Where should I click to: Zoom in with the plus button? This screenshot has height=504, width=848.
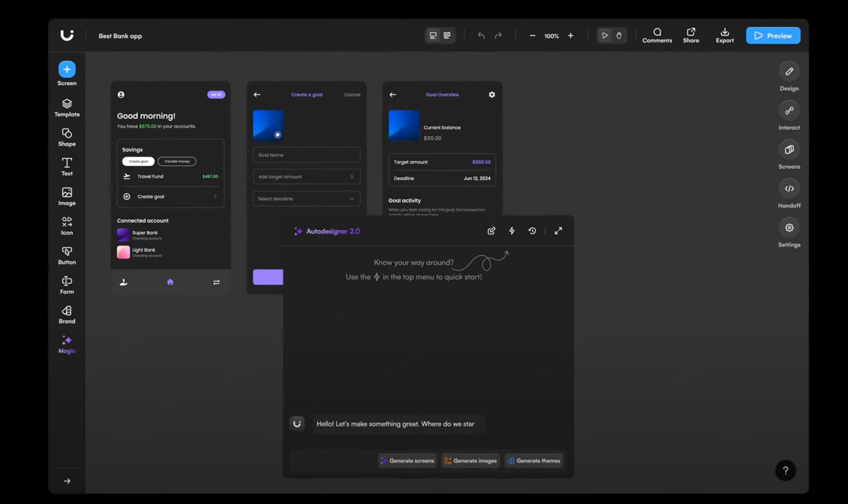(x=570, y=36)
